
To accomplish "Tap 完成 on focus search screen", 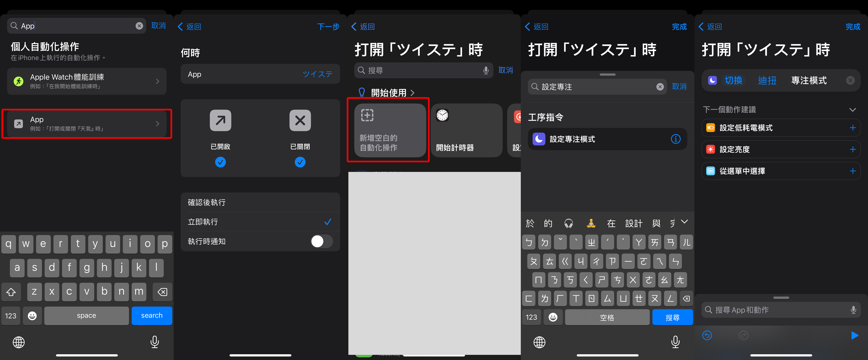I will tap(679, 27).
